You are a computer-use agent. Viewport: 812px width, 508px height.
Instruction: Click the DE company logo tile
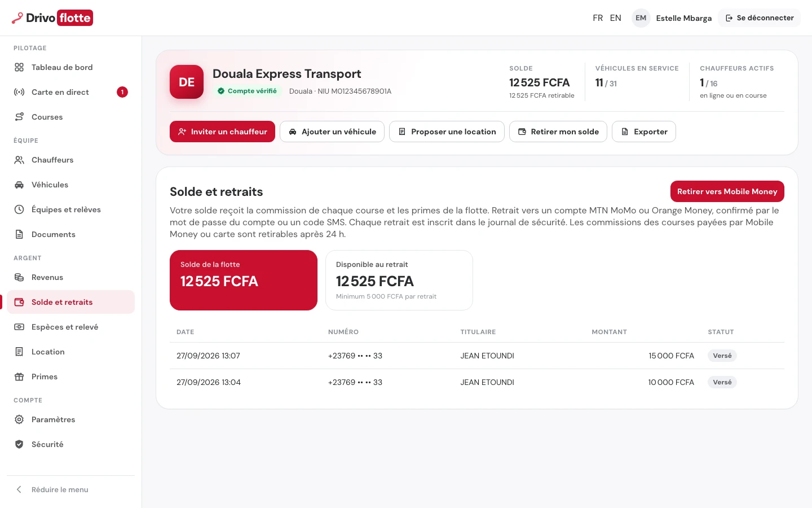pos(187,82)
